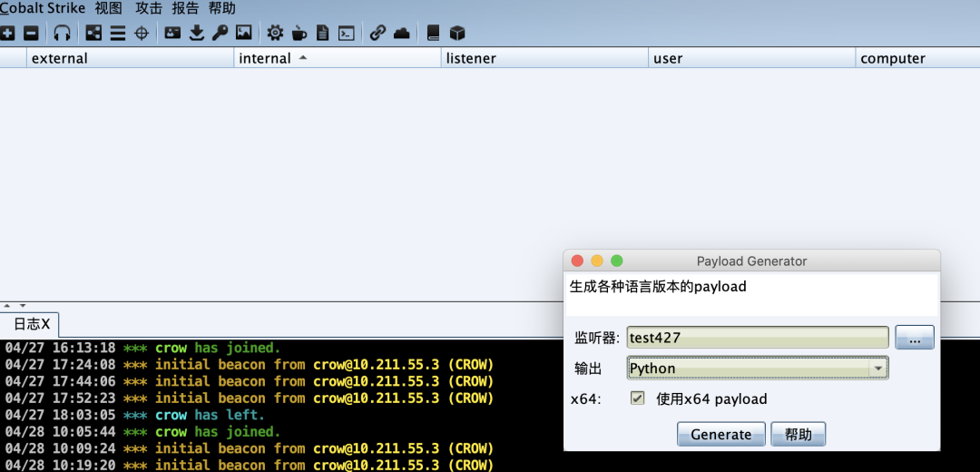Click the 帮助 button in Payload Generator
Viewport: 980px width, 472px height.
(799, 434)
